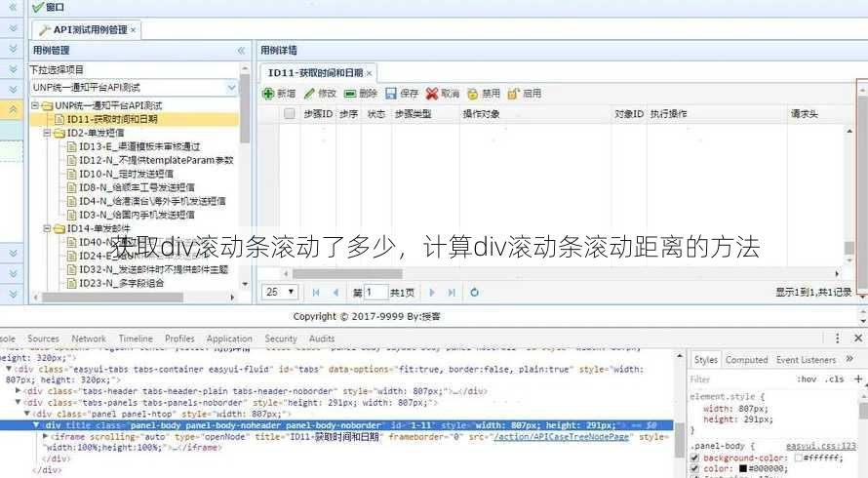Click the 取消 cancel red X button
This screenshot has width=868, height=478.
tap(443, 94)
